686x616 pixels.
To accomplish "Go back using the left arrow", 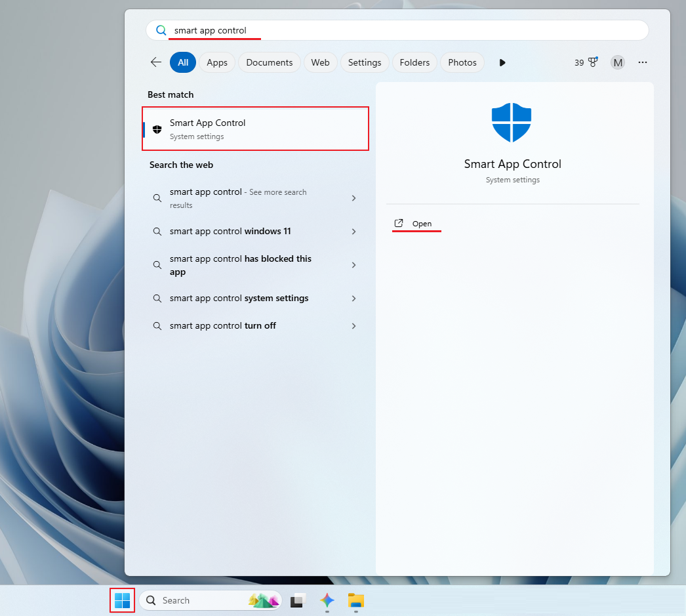I will point(155,62).
